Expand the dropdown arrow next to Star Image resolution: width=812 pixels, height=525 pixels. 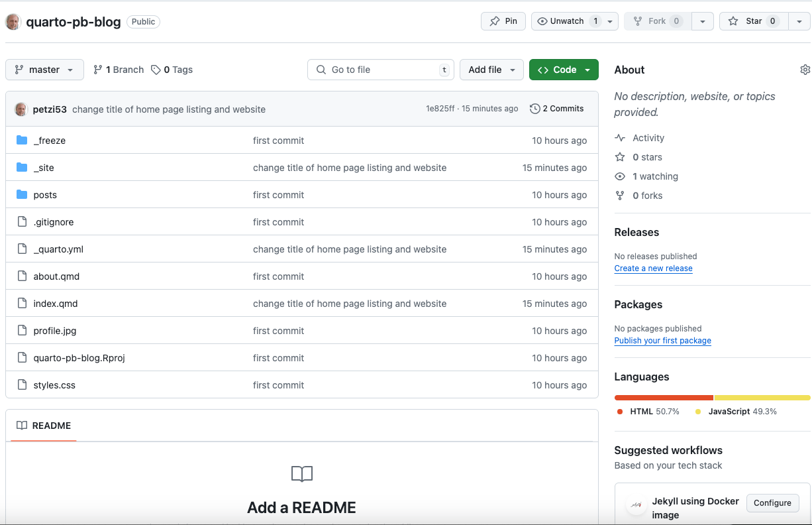pos(799,21)
